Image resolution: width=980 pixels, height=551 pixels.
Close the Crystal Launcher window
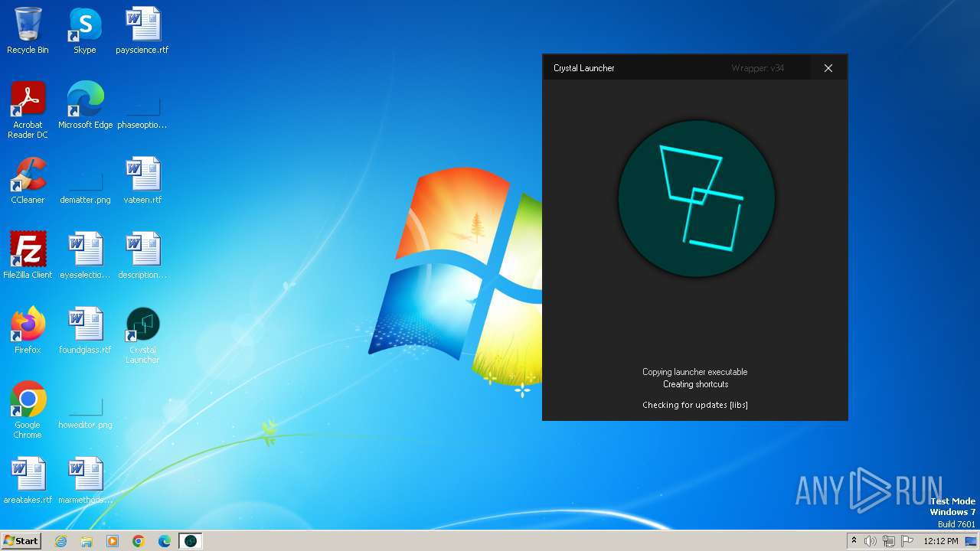point(828,68)
